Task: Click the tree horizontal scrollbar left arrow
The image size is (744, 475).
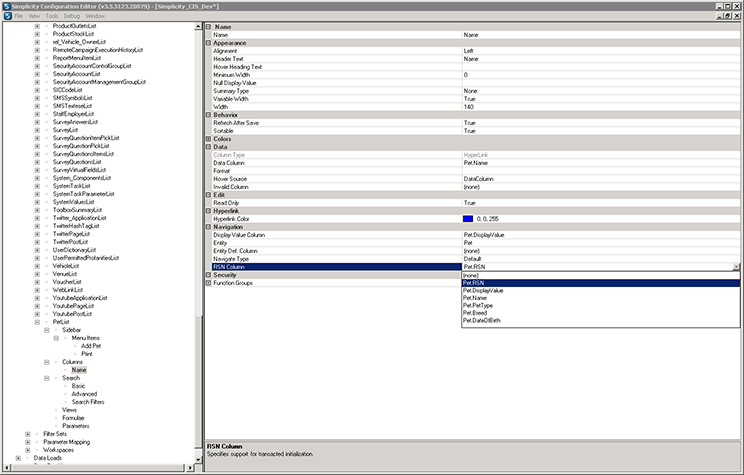Action: [x=7, y=468]
